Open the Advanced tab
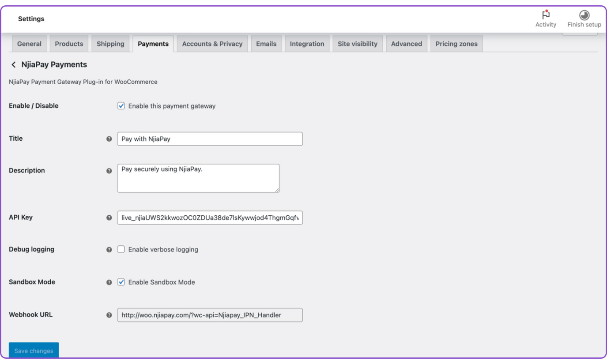 [x=407, y=44]
